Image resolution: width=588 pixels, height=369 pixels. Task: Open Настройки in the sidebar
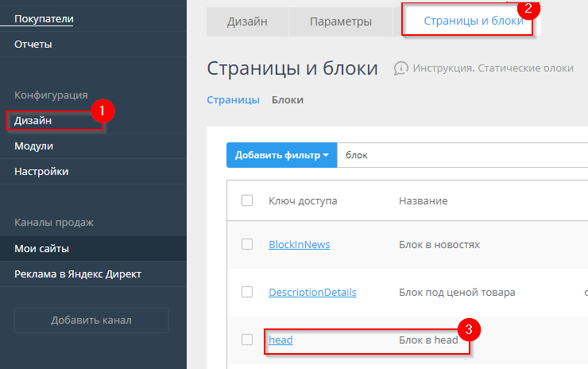click(x=41, y=171)
